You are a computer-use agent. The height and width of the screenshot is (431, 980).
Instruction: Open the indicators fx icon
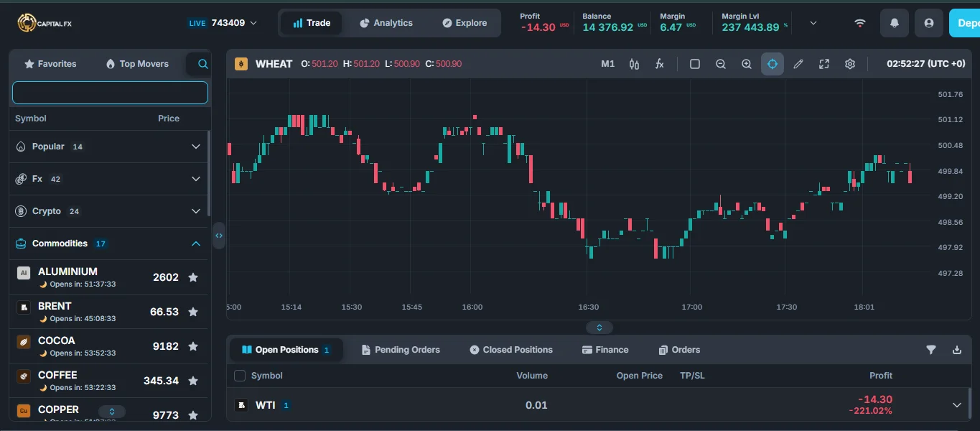(x=659, y=64)
